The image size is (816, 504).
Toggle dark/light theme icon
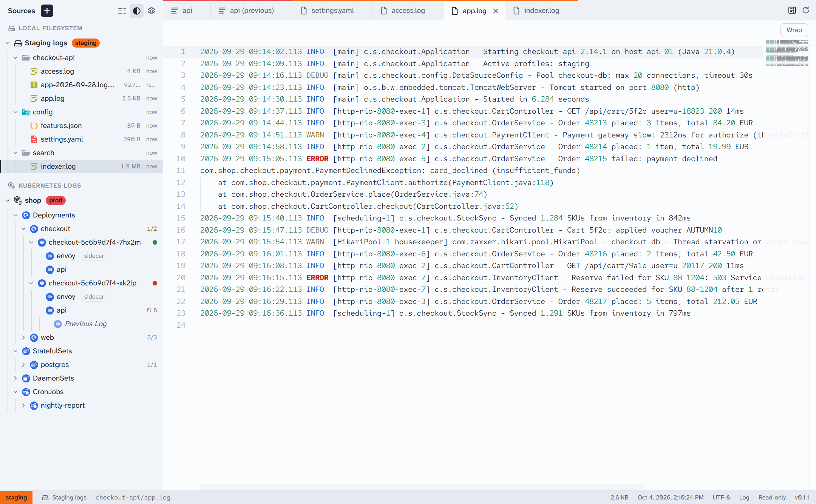click(x=137, y=11)
